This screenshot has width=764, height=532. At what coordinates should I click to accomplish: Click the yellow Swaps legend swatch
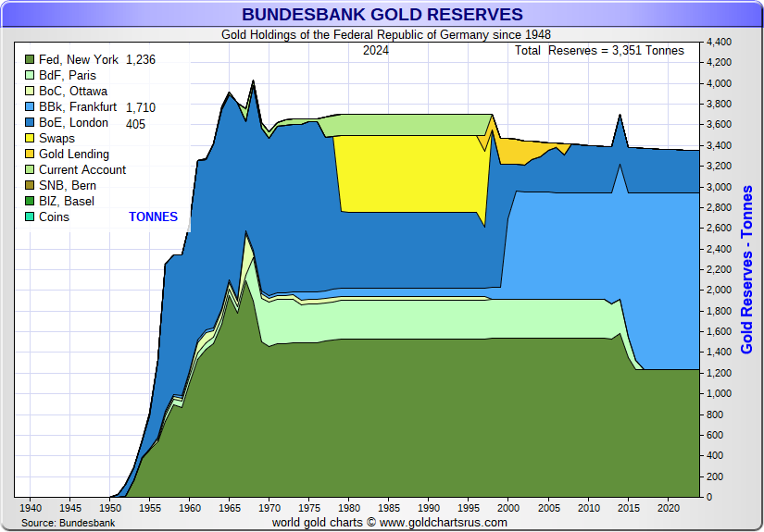pyautogui.click(x=29, y=139)
